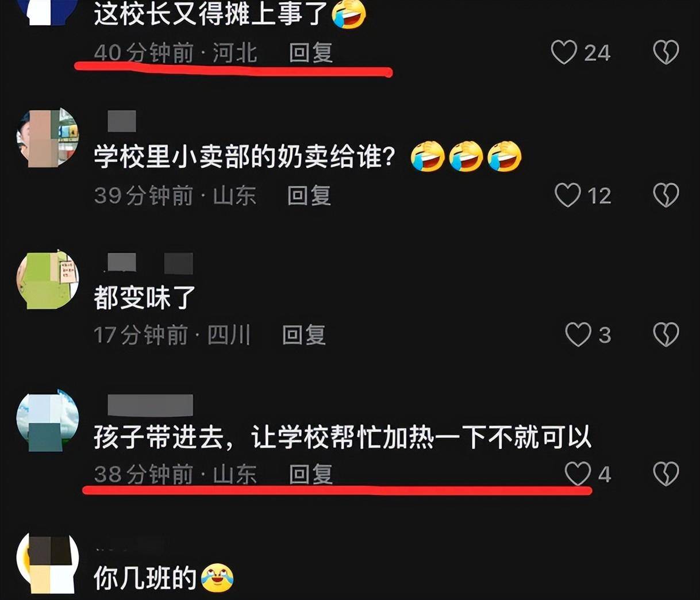Like the comment with 24 likes

(564, 52)
